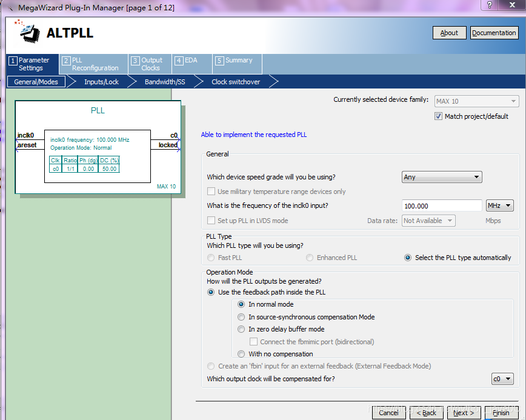Toggle Match project/default checkbox
This screenshot has height=420, width=526.
[438, 116]
